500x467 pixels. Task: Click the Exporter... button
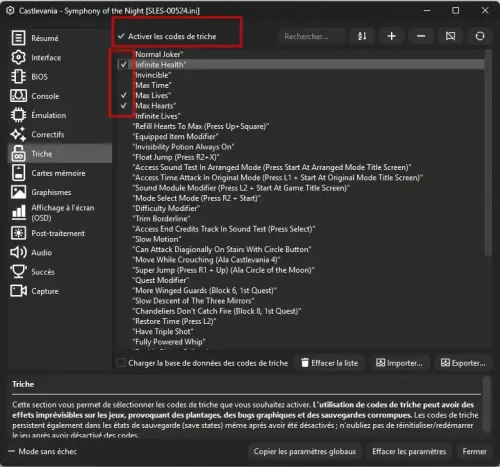[463, 363]
